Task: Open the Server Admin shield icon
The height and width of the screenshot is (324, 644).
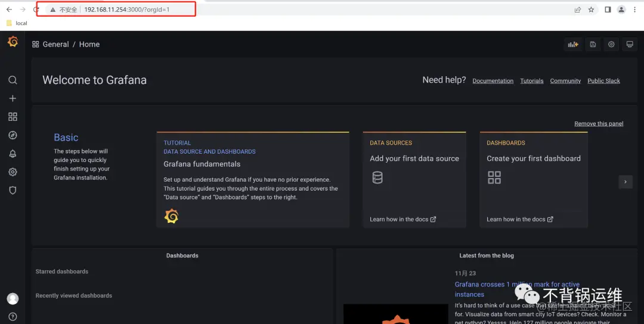Action: coord(13,191)
